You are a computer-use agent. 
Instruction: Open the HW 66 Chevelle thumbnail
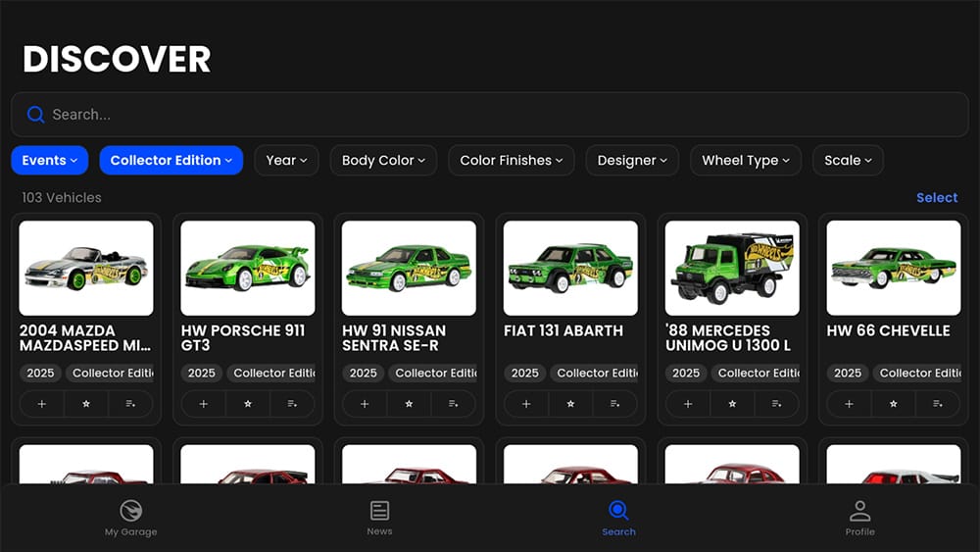coord(893,268)
